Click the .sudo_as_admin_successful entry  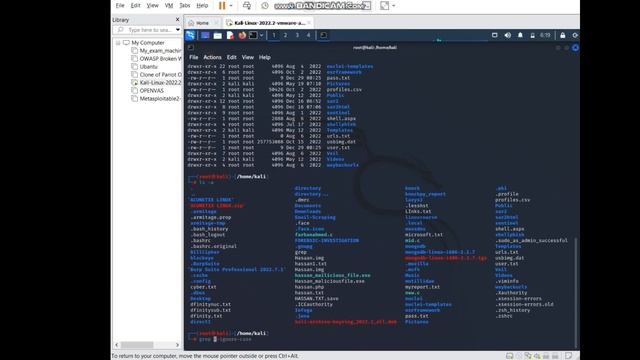point(531,240)
